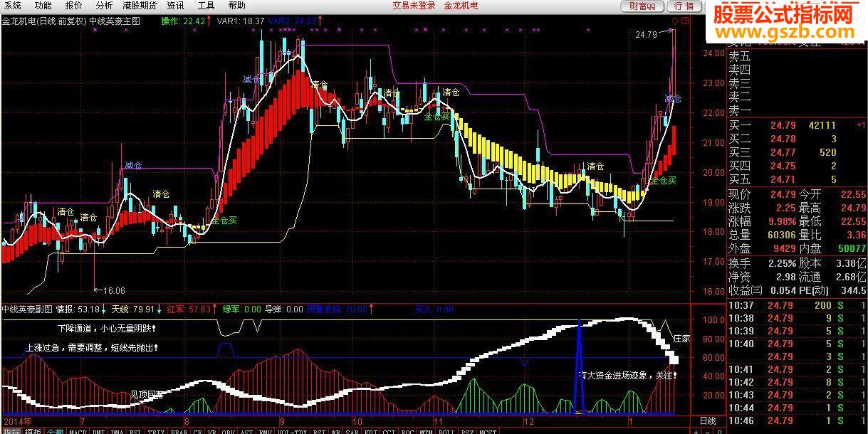This screenshot has height=434, width=868.
Task: Open the 报价 menu
Action: tap(73, 5)
